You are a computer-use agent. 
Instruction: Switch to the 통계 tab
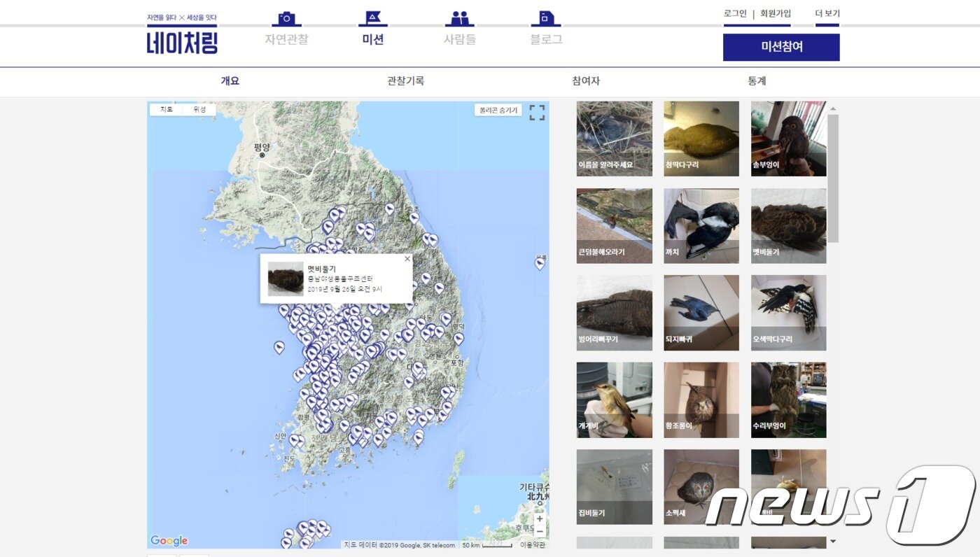[x=757, y=81]
